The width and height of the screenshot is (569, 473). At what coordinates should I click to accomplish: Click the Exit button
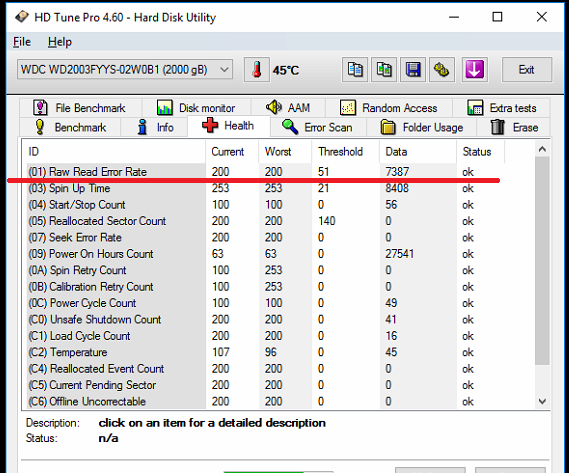point(527,69)
